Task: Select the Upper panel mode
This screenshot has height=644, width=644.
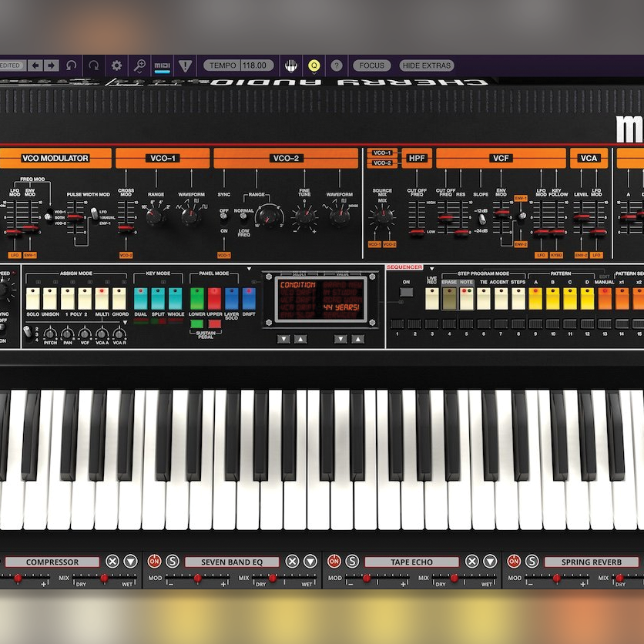Action: 214,299
